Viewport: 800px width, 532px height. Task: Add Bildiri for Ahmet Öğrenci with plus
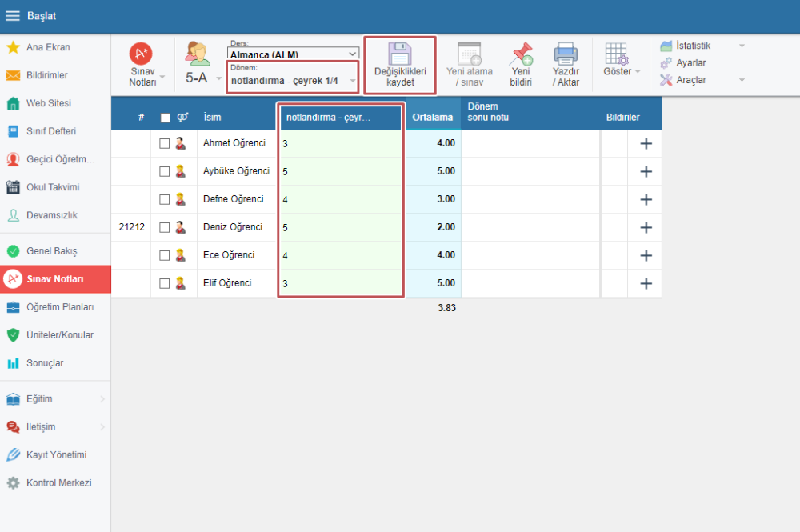[x=646, y=143]
